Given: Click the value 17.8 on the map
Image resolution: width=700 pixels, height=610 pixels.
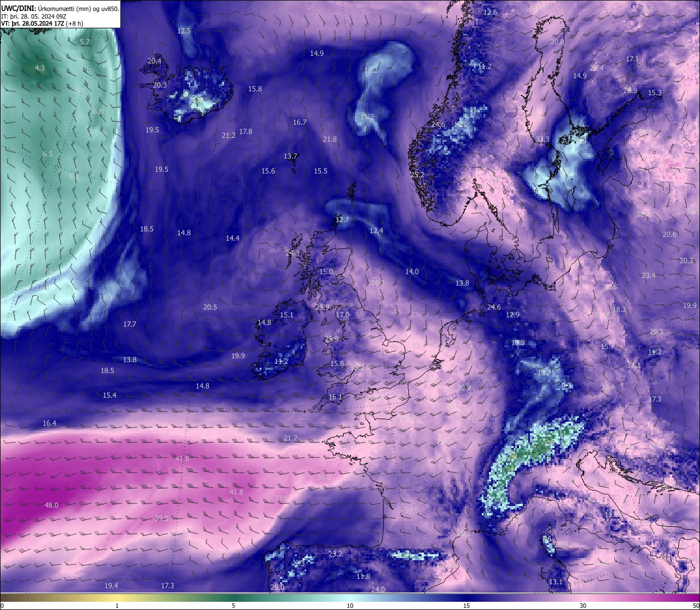Looking at the screenshot, I should click(246, 131).
